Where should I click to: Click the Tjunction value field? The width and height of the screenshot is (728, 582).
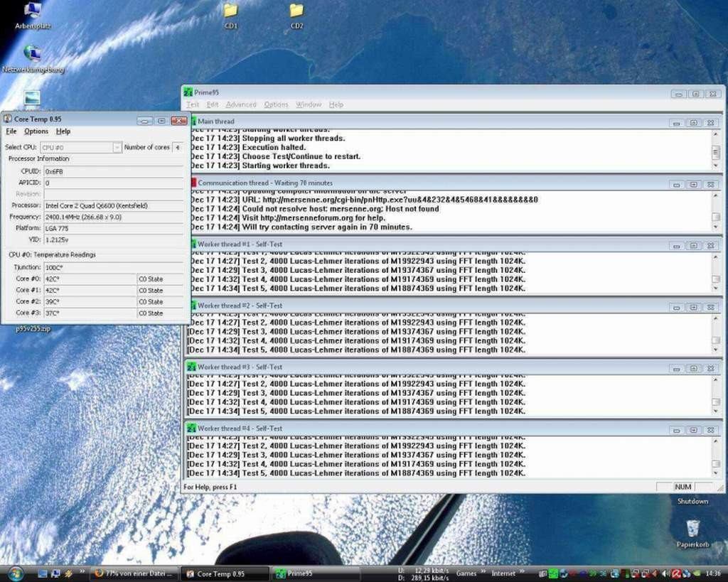[113, 267]
